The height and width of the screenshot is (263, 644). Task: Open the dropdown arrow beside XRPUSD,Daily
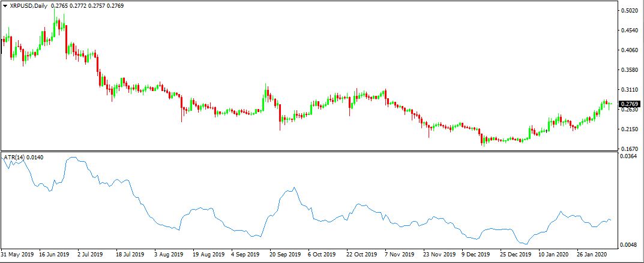click(x=5, y=5)
